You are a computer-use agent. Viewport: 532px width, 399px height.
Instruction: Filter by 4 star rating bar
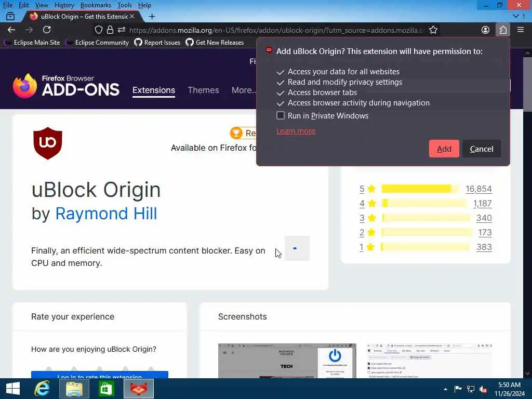(424, 203)
